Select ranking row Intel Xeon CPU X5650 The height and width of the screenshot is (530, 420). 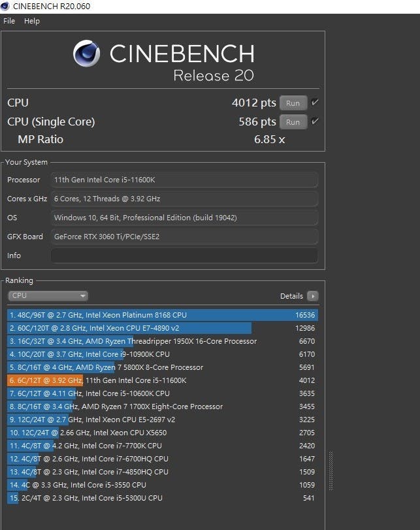coord(162,433)
